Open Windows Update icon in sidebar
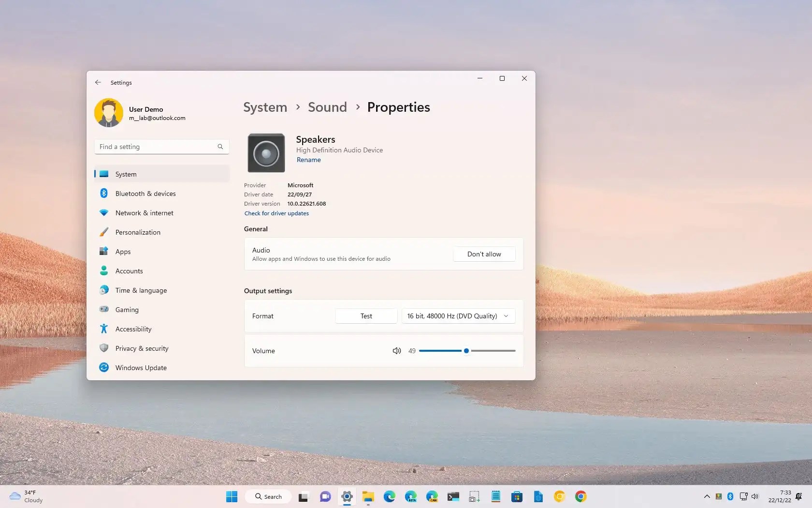 coord(104,367)
